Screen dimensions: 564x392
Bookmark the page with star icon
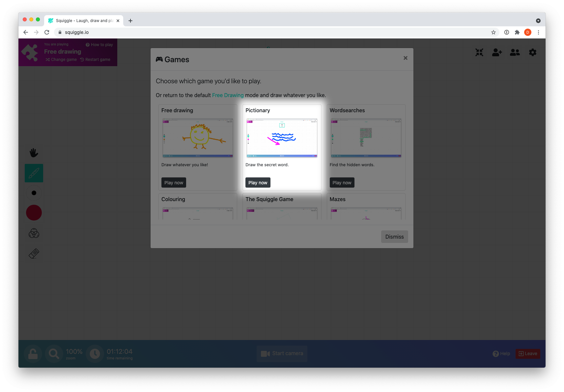pyautogui.click(x=493, y=32)
